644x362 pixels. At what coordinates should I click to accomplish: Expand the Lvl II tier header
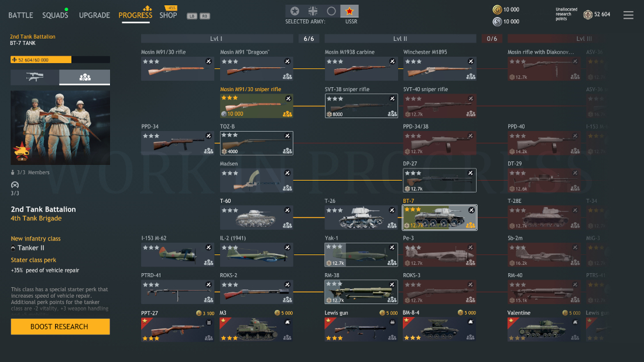[x=400, y=39]
